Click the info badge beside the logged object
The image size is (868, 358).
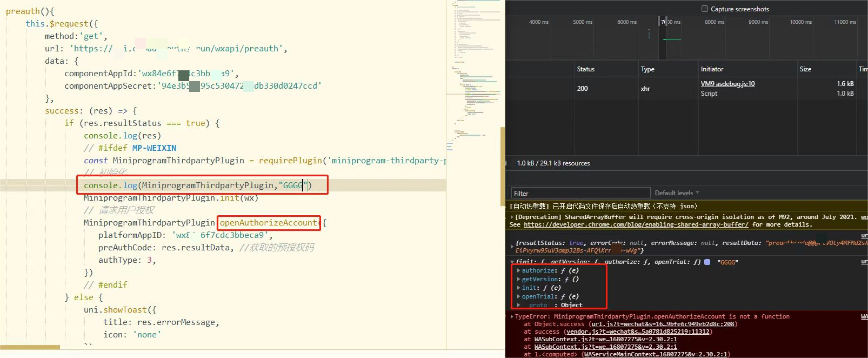(707, 262)
